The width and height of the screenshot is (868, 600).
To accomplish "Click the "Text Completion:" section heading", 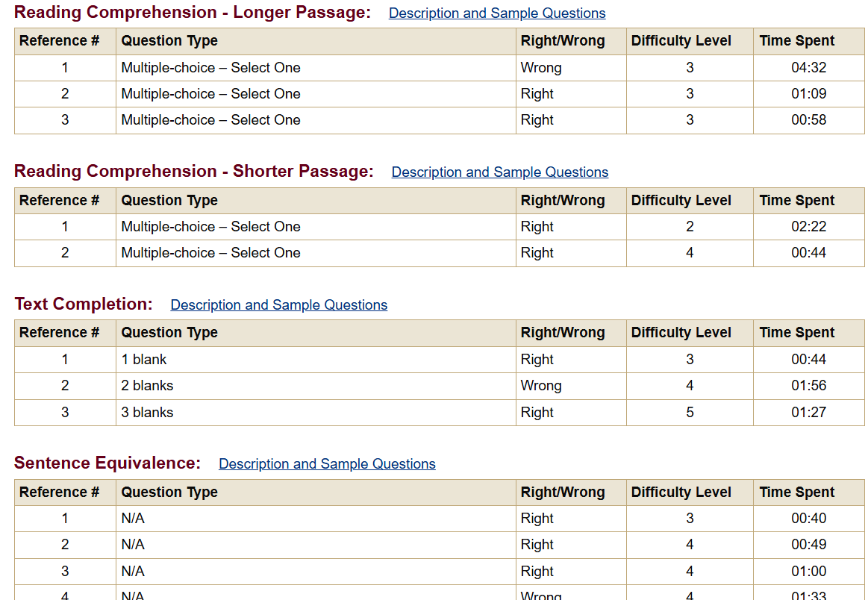I will pos(84,304).
